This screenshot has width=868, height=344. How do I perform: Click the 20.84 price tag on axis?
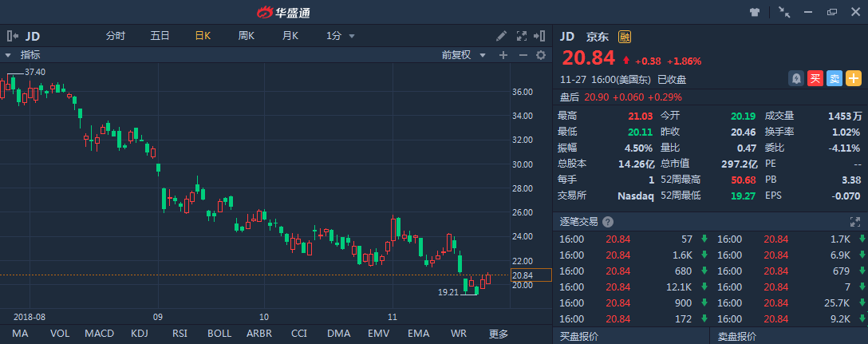coord(531,275)
